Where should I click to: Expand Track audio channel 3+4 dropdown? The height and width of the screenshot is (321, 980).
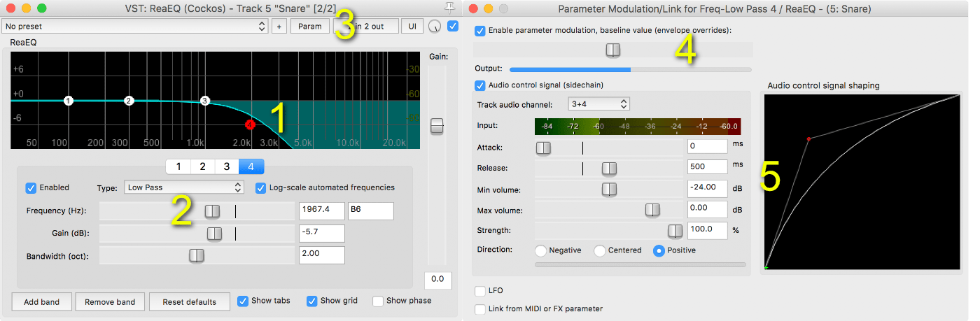598,104
